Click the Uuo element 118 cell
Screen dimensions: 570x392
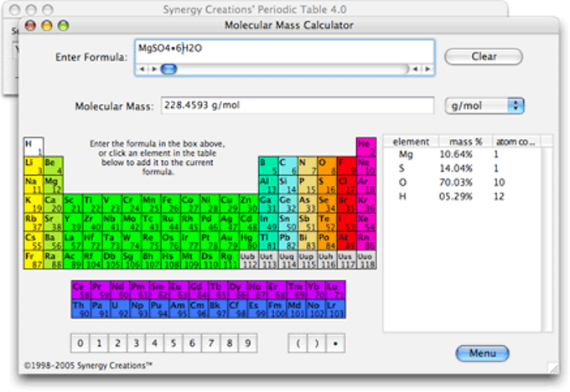pyautogui.click(x=366, y=260)
